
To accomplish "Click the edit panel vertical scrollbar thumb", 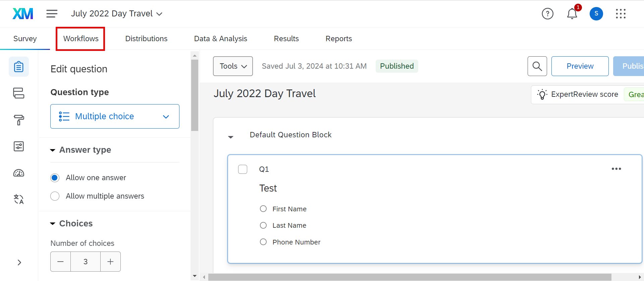I will [x=195, y=95].
